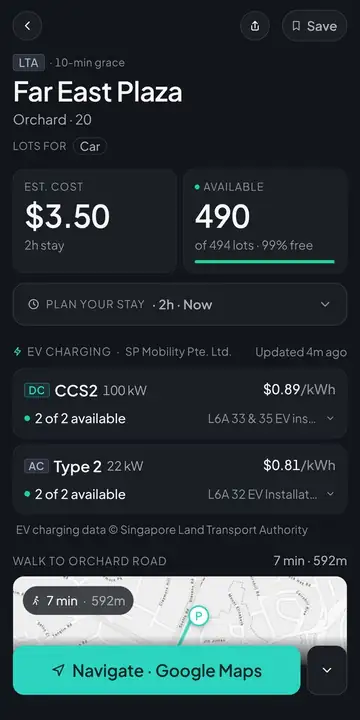
Task: Open the walk to Orchard Road map
Action: (180, 611)
